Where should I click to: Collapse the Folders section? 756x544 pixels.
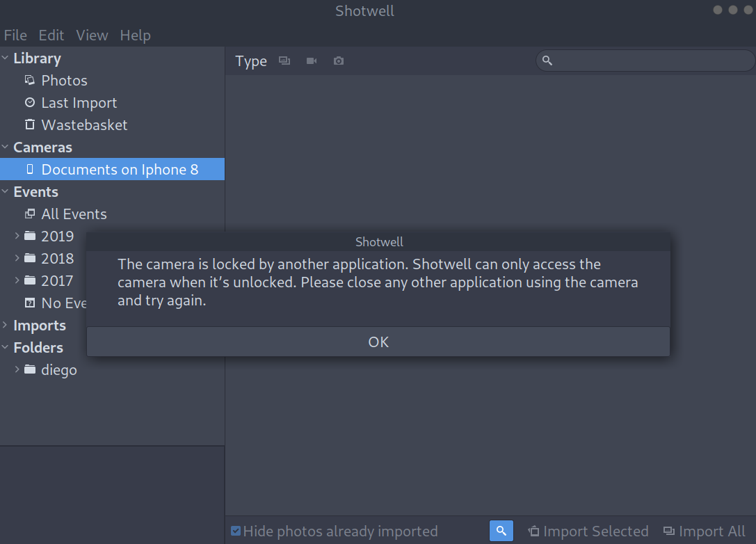(6, 346)
